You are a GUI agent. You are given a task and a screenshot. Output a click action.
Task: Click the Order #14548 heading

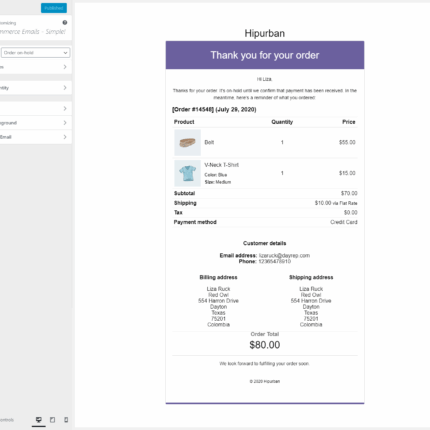(x=214, y=109)
